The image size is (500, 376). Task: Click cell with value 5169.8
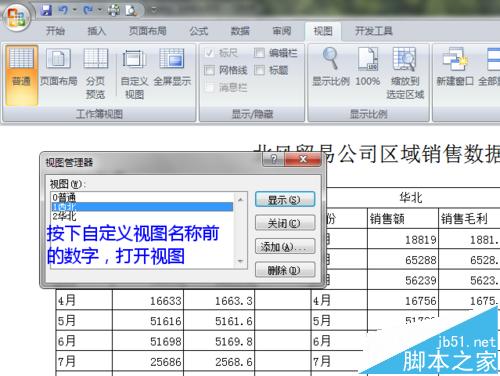coord(219,341)
